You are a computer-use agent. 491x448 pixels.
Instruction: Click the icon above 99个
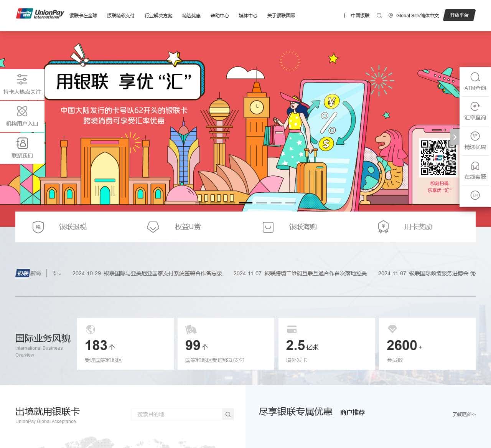191,329
